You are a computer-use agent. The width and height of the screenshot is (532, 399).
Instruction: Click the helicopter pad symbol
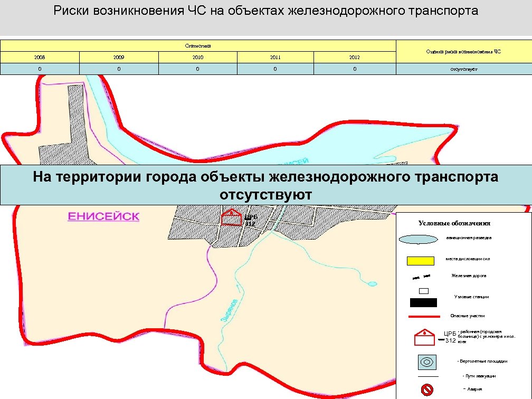coord(426,362)
